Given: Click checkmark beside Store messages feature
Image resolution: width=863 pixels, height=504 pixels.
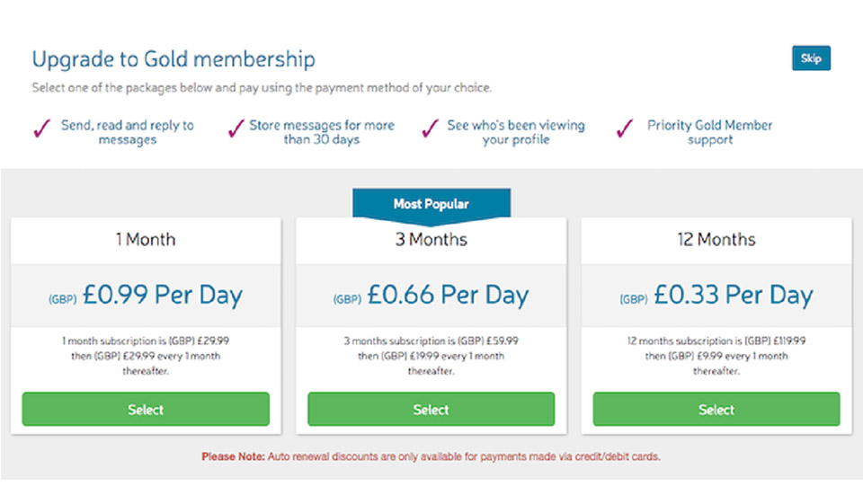Looking at the screenshot, I should point(236,130).
